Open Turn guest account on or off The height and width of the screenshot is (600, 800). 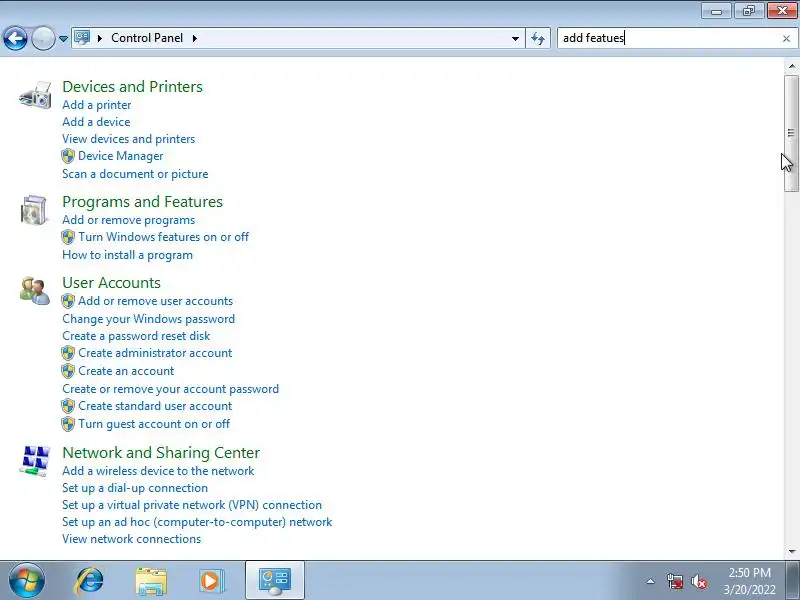tap(154, 424)
